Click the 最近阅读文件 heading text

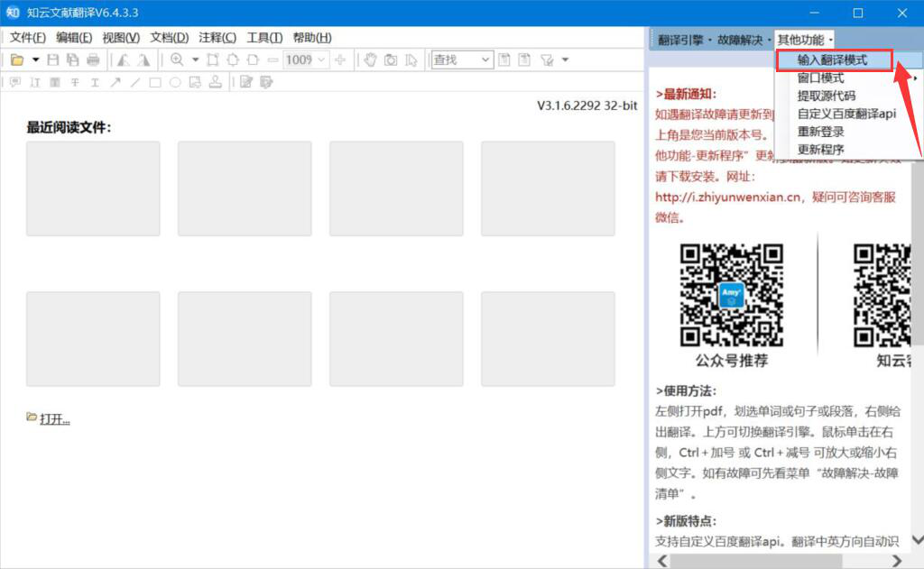pyautogui.click(x=69, y=127)
